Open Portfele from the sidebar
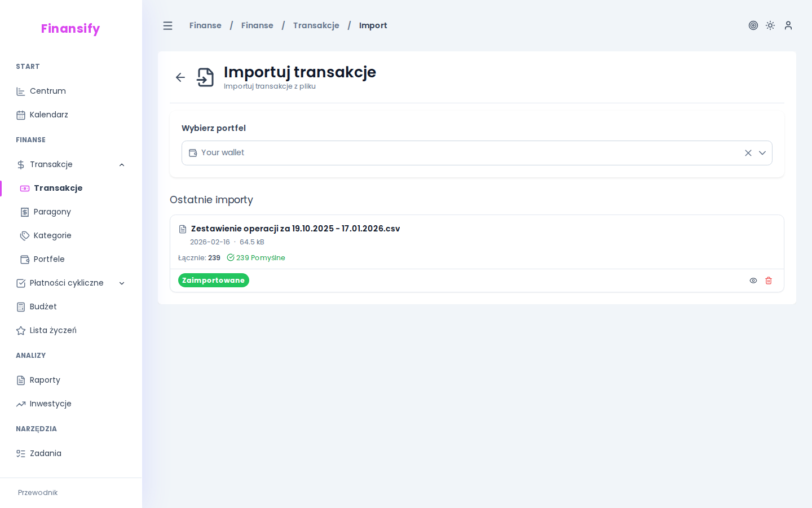Viewport: 812px width, 508px height. click(x=50, y=259)
